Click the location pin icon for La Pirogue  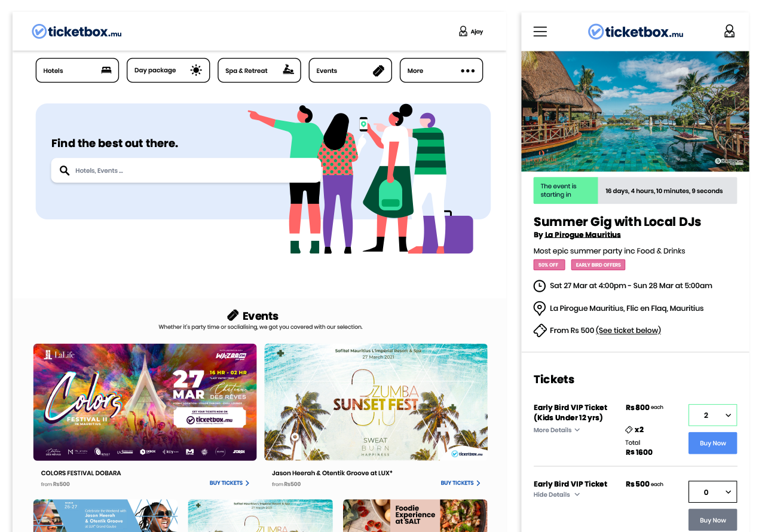(539, 308)
